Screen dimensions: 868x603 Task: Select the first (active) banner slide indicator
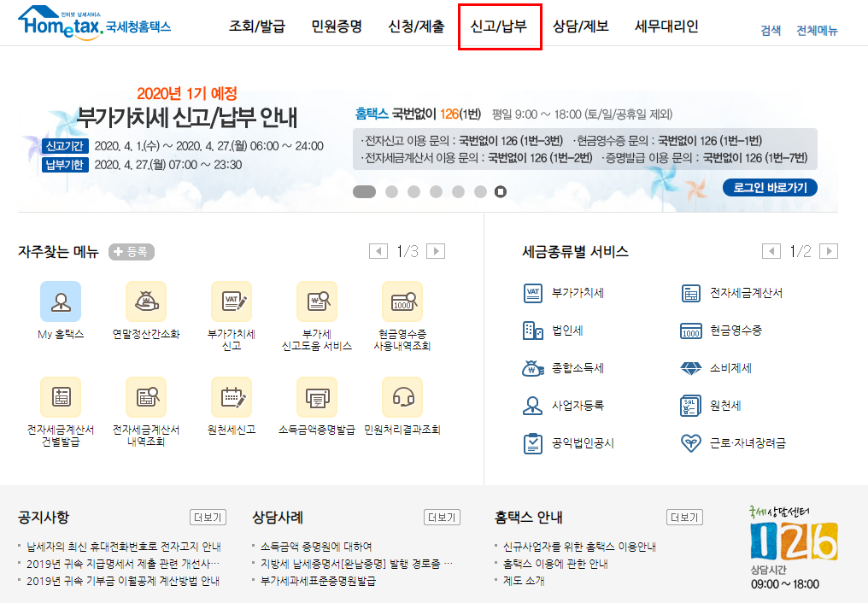(x=364, y=191)
